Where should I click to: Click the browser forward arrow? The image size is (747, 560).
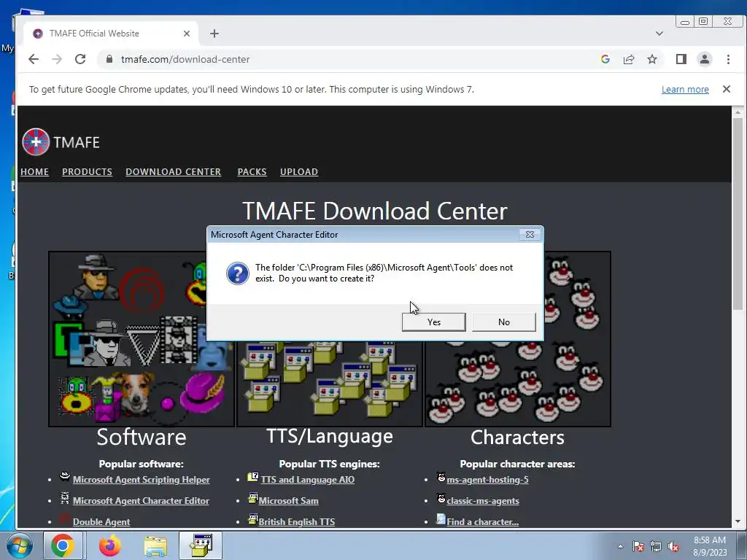click(57, 59)
